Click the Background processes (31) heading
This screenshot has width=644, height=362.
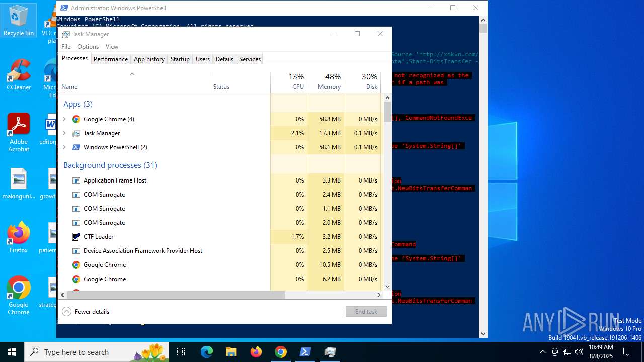[x=110, y=165]
